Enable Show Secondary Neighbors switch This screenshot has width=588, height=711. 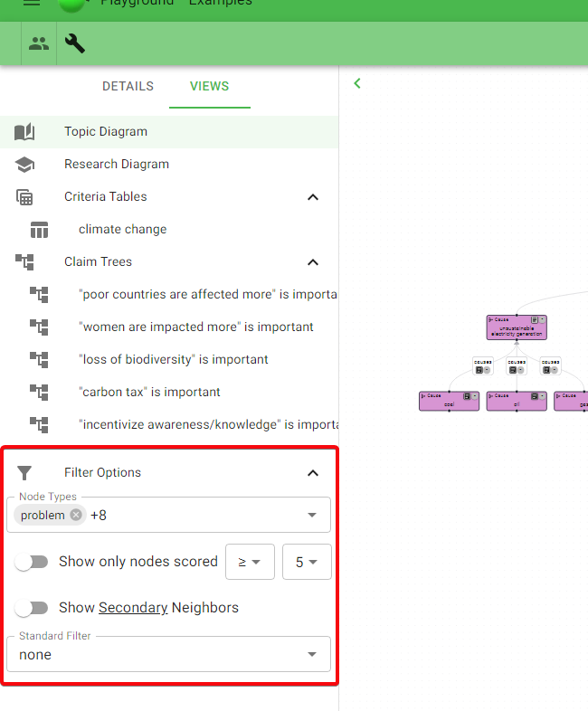click(x=32, y=608)
